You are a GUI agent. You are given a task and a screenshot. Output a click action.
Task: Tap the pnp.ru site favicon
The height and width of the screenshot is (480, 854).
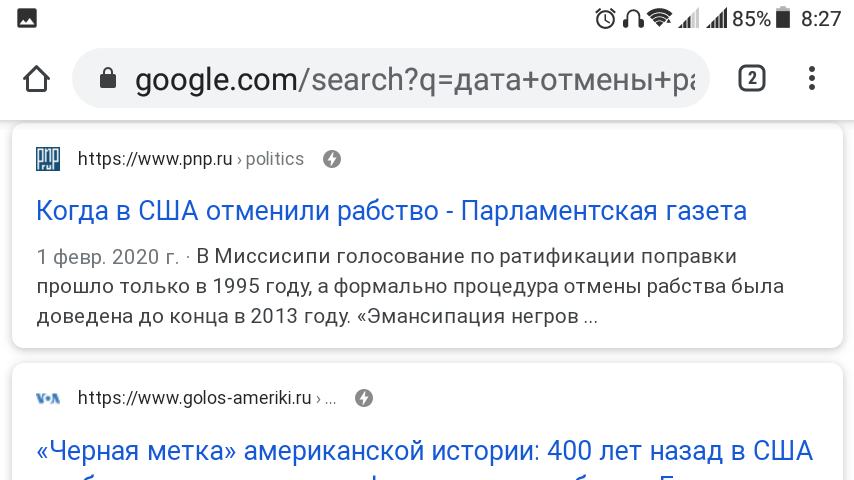click(48, 159)
